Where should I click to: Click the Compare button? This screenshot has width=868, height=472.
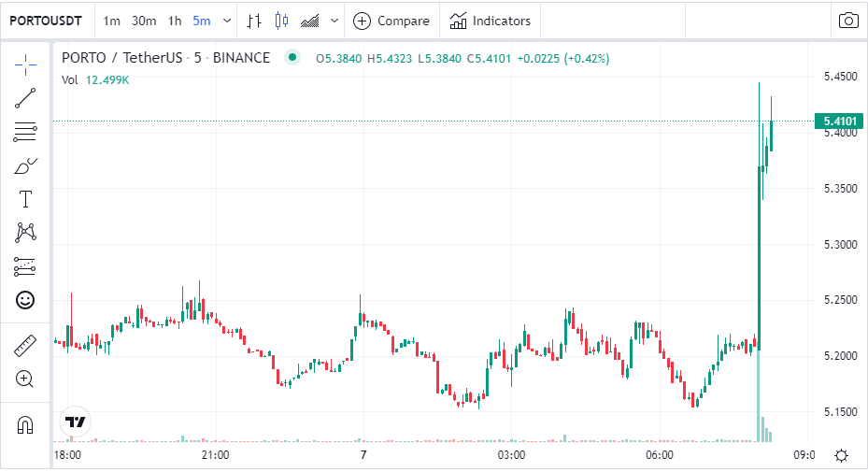pos(391,21)
